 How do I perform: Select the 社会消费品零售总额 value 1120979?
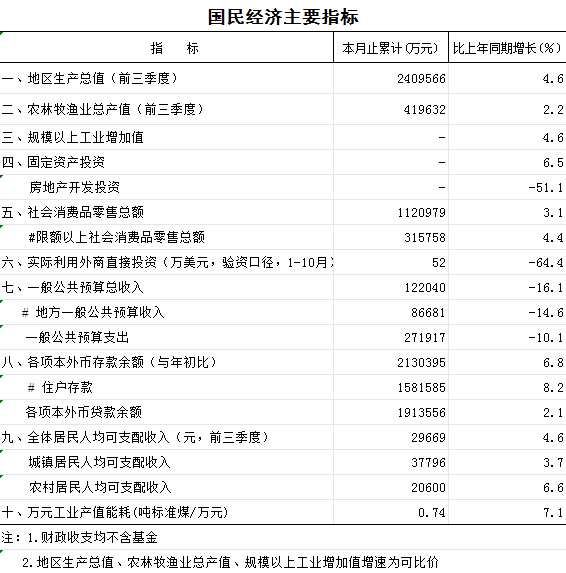click(391, 212)
